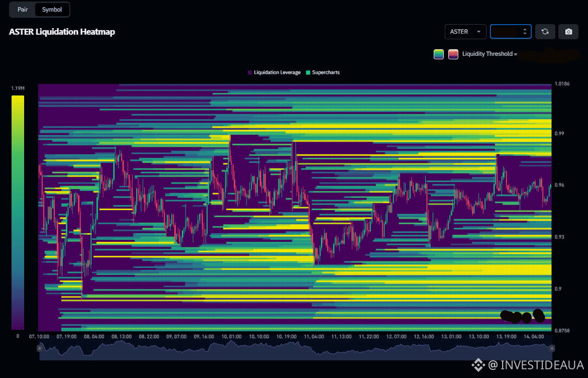Viewport: 588px width, 378px height.
Task: Toggle the Supercharts legend series
Action: [322, 72]
